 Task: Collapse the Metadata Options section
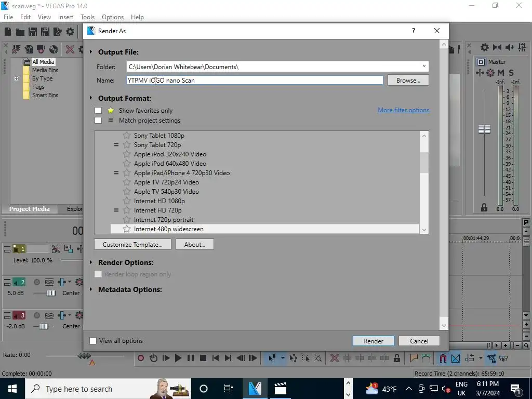91,289
